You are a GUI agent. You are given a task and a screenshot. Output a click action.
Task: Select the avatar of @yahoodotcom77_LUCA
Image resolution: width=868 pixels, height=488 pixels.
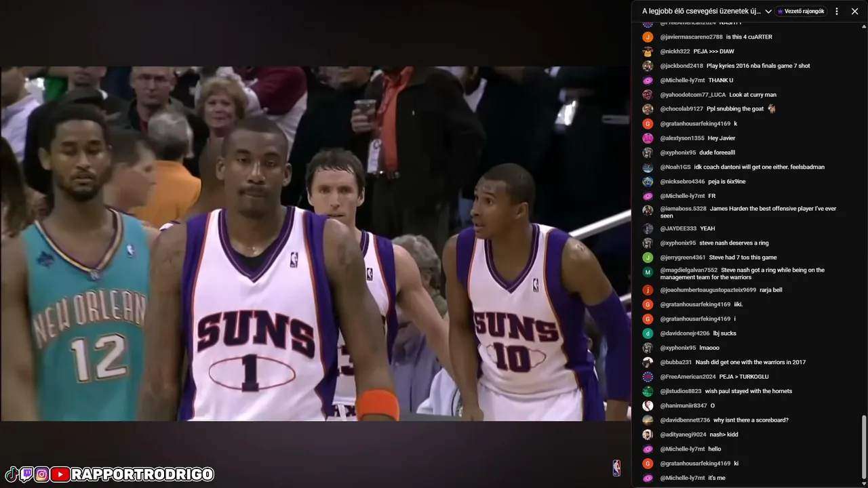(648, 95)
